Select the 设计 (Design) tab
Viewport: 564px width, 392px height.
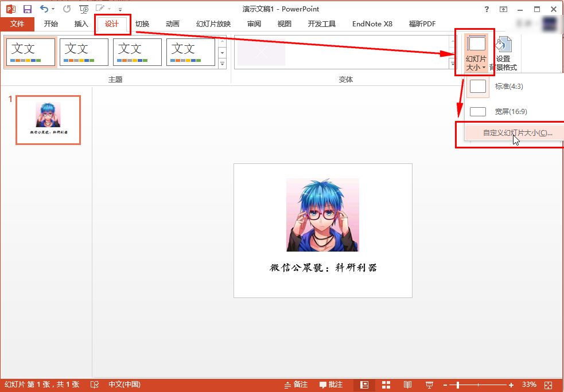(x=111, y=24)
